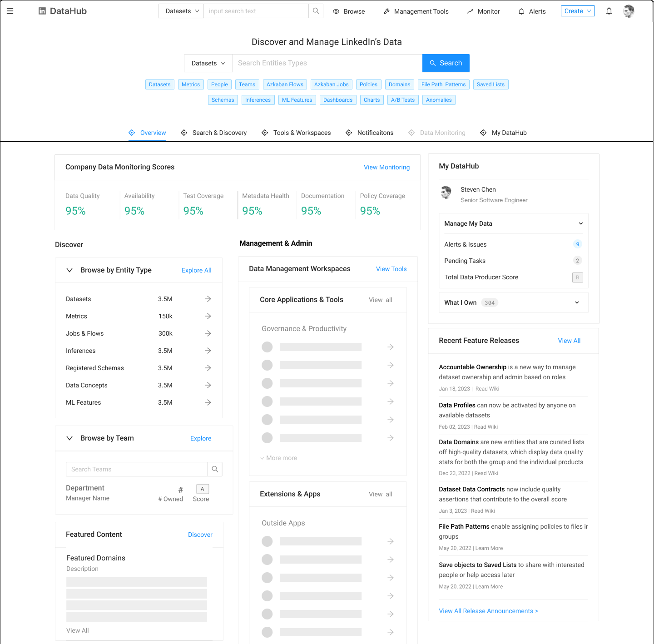Click the magnifier icon in top search bar
This screenshot has width=654, height=644.
[x=316, y=11]
